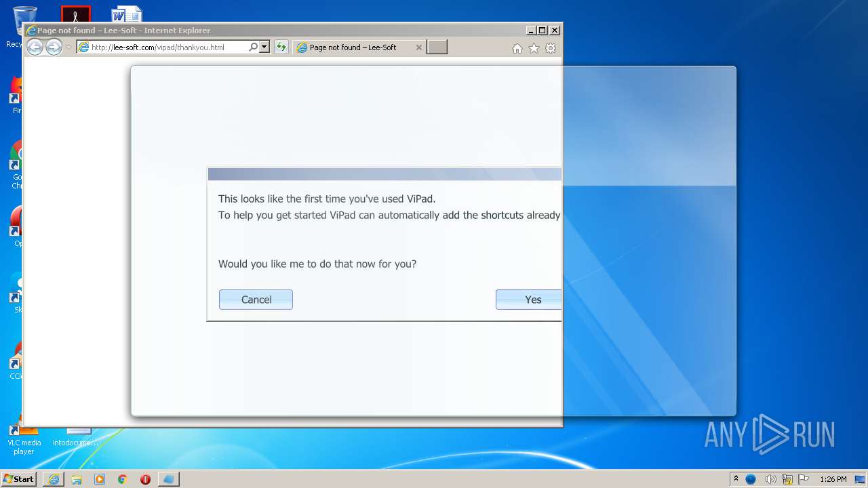Refresh the page in Internet Explorer
The height and width of the screenshot is (488, 868).
pyautogui.click(x=281, y=47)
